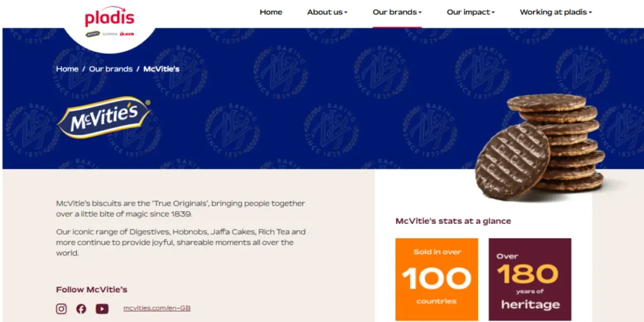Expand the About us dropdown menu
This screenshot has height=322, width=644.
pos(327,12)
